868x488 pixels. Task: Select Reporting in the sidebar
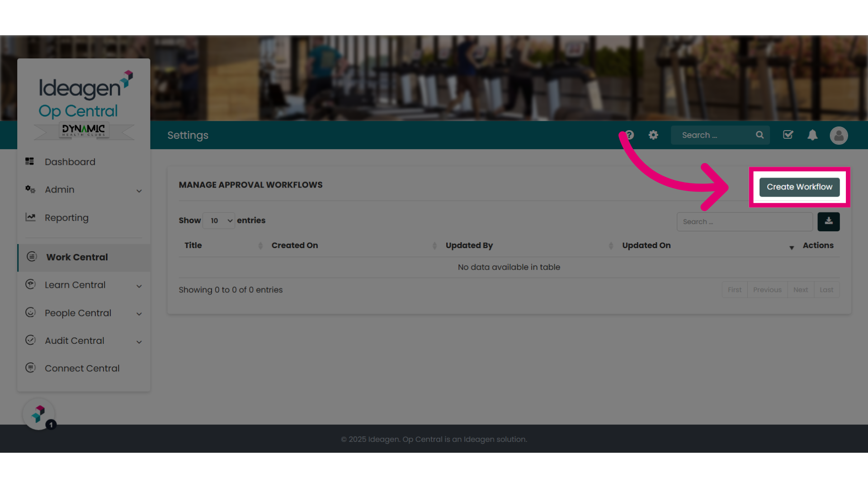tap(66, 218)
